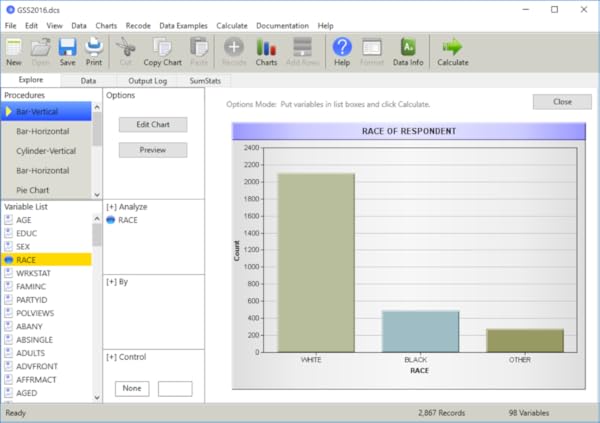Select the Pie Chart procedure

tap(46, 190)
